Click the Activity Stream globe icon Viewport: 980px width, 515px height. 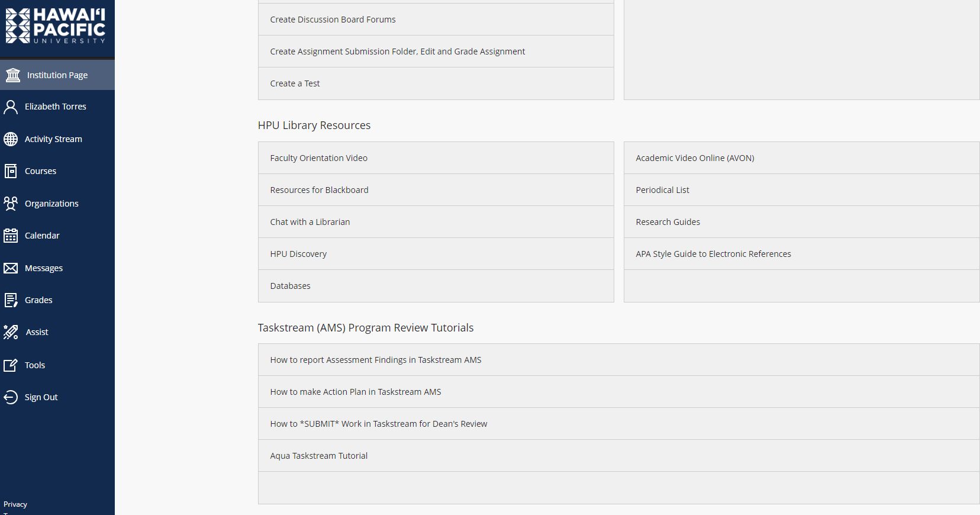11,139
